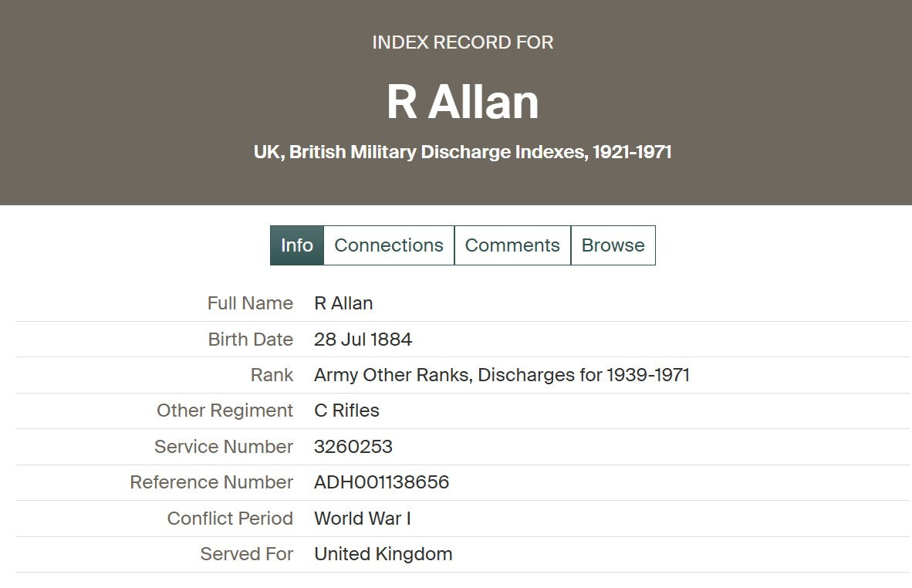912x588 pixels.
Task: Select the C Rifles regiment value
Action: (x=346, y=411)
